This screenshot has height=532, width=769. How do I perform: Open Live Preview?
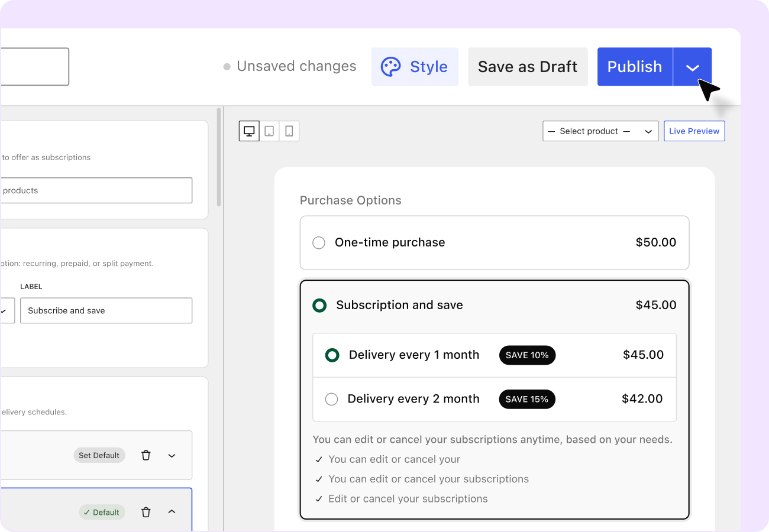coord(694,131)
